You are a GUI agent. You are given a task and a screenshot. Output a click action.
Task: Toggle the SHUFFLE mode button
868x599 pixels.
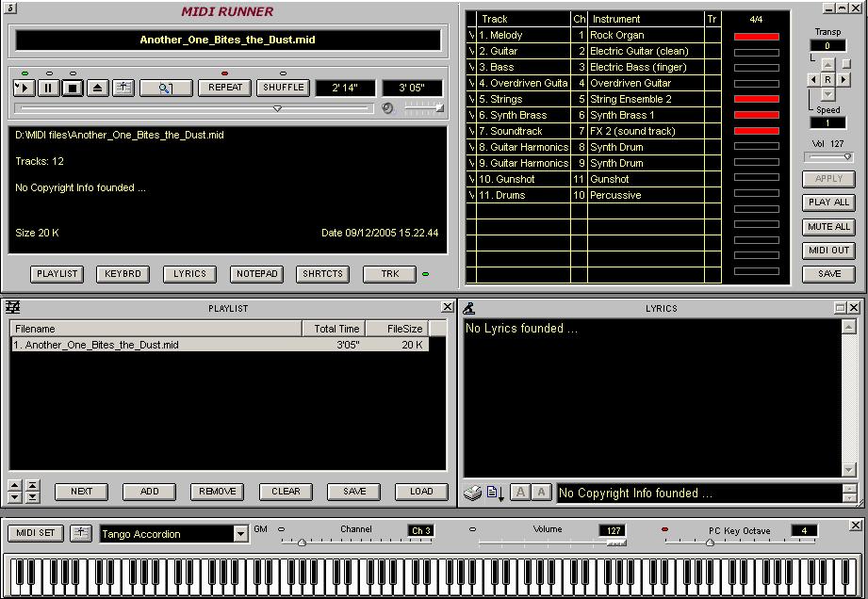click(284, 88)
